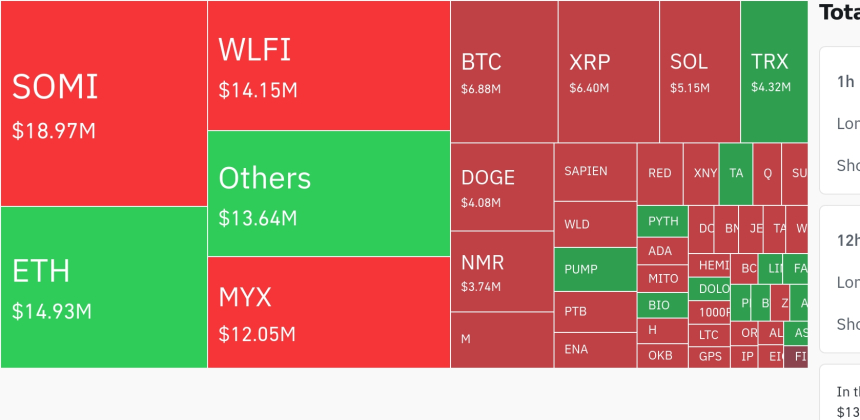Click the PTB heatmap tile
This screenshot has height=420, width=860.
tap(595, 311)
